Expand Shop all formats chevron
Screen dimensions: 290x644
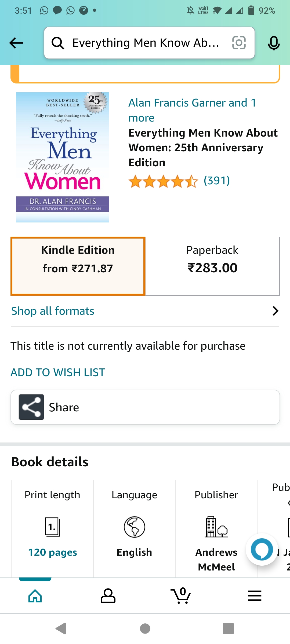tap(275, 311)
